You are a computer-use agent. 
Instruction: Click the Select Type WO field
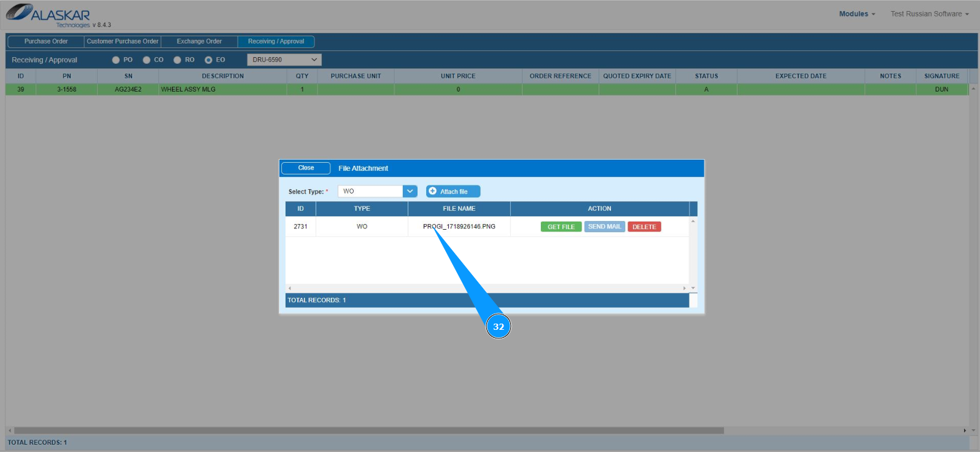(371, 192)
